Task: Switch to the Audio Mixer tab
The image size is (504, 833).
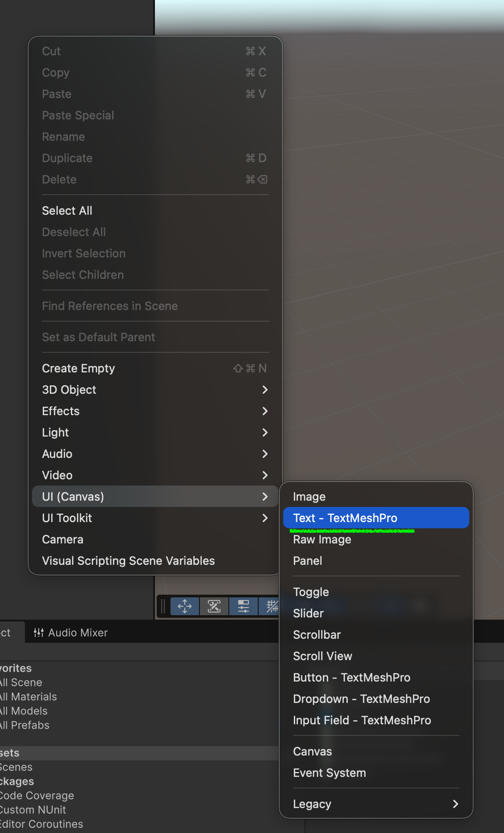Action: tap(77, 633)
